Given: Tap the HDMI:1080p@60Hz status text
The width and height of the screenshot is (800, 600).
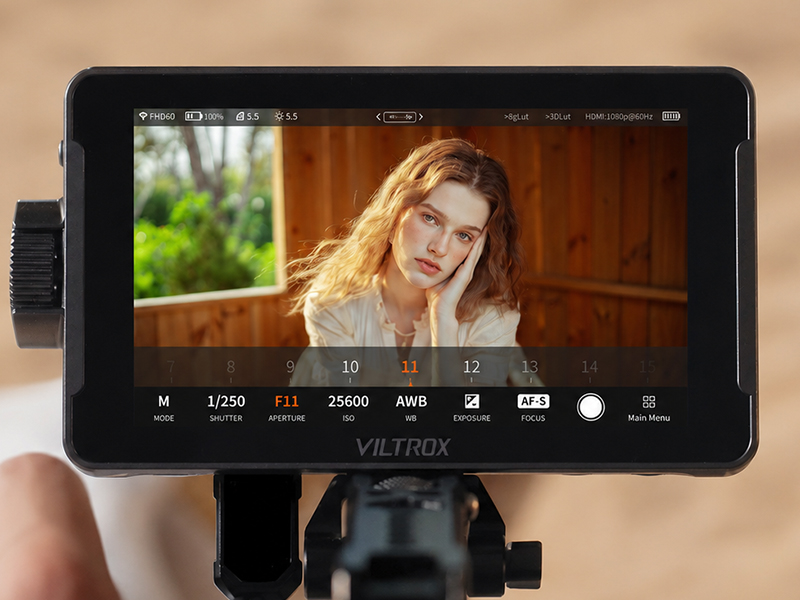Looking at the screenshot, I should [x=619, y=116].
